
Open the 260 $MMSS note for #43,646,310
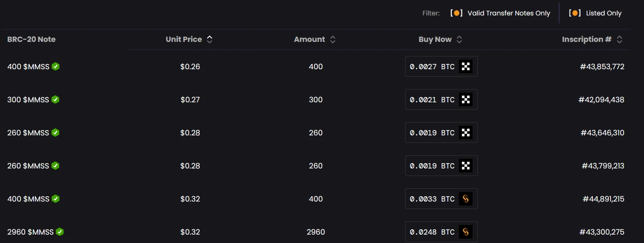pyautogui.click(x=28, y=133)
